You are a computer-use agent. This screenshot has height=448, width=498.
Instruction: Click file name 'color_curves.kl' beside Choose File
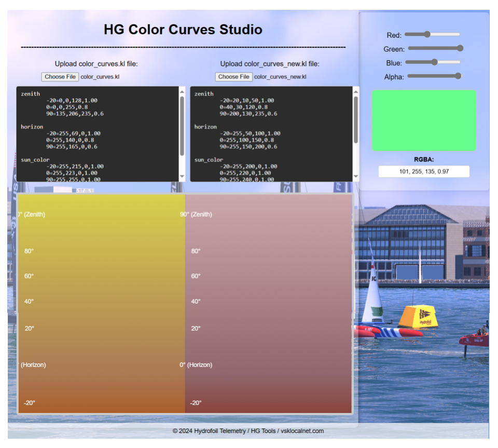coord(100,77)
